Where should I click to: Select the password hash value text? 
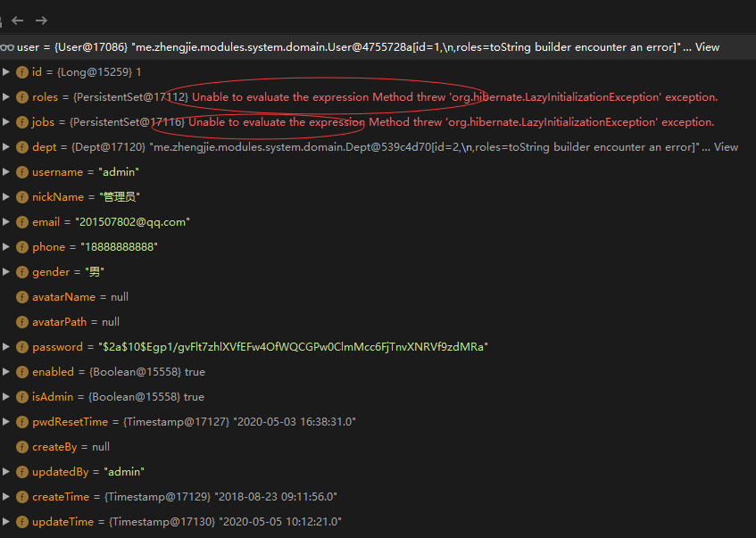click(293, 346)
